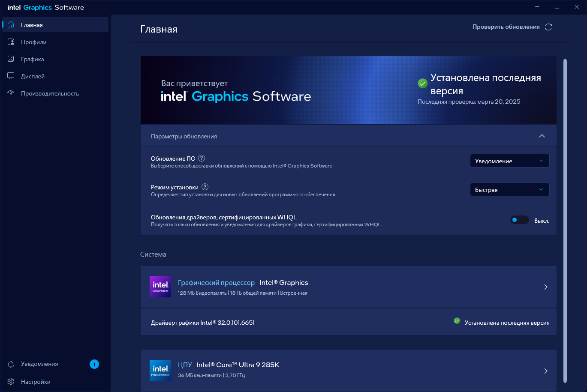Click the 128 МБ Видеопамять details text

(243, 293)
